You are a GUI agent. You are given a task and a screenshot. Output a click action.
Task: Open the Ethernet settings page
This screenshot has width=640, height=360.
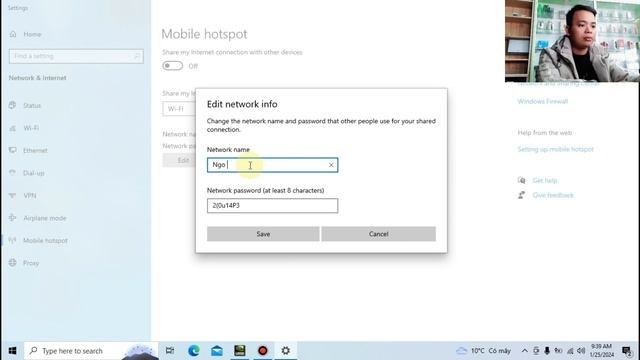pyautogui.click(x=35, y=151)
